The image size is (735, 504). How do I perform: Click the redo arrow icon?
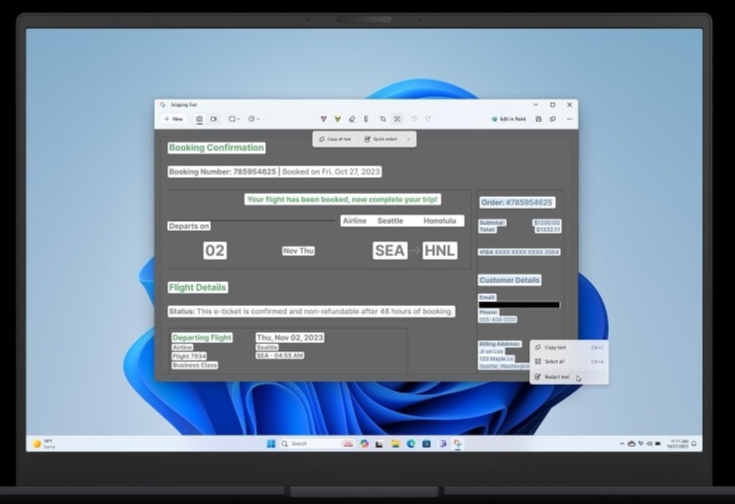click(x=428, y=119)
